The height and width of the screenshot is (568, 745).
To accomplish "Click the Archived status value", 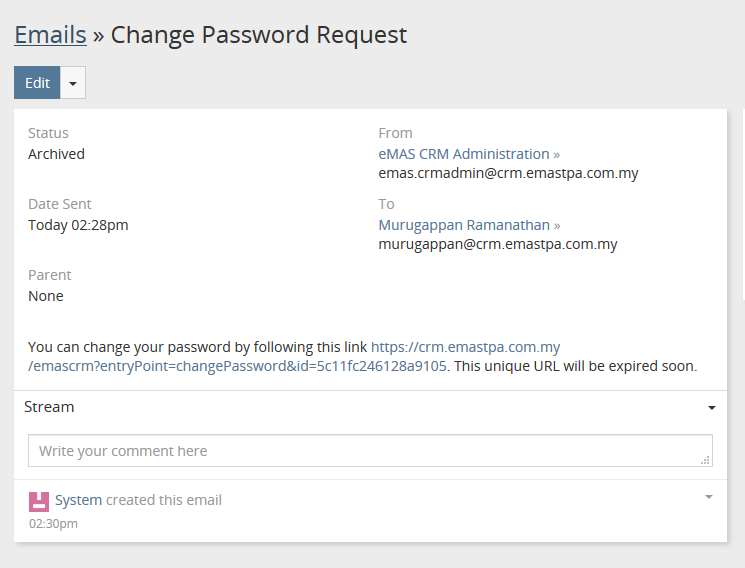I will [56, 154].
